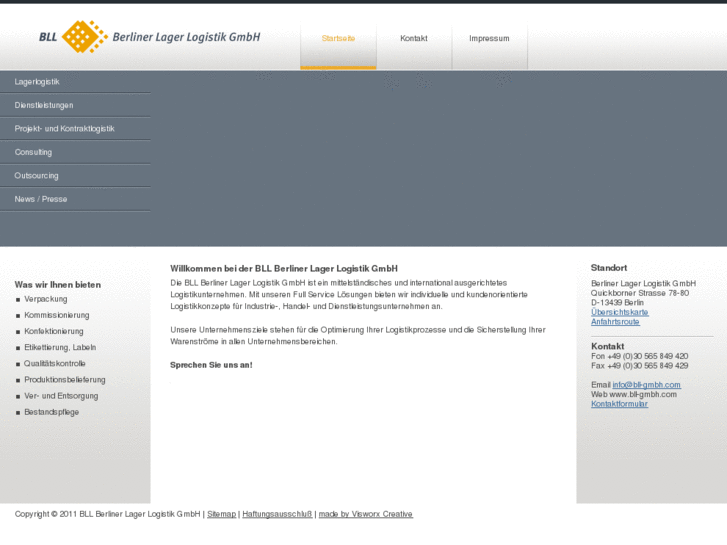Click the Berliner Lager Logistik GmbH logo text
This screenshot has width=727, height=545.
tap(186, 37)
